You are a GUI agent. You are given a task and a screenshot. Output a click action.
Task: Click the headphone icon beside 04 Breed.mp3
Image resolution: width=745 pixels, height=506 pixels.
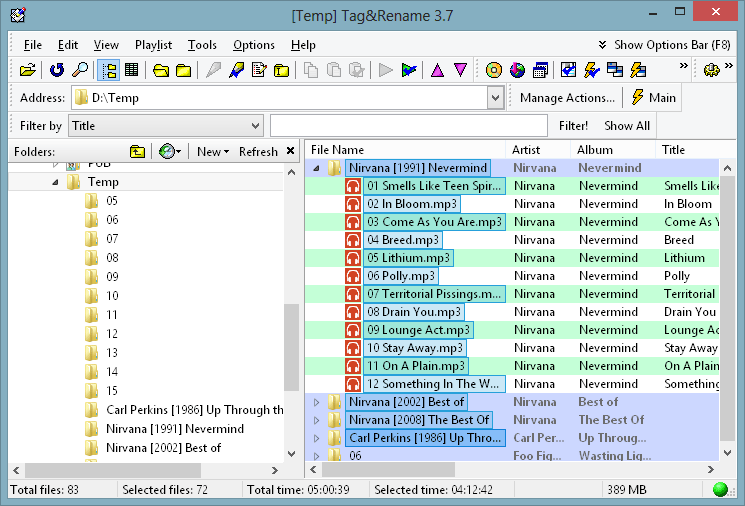[x=353, y=240]
